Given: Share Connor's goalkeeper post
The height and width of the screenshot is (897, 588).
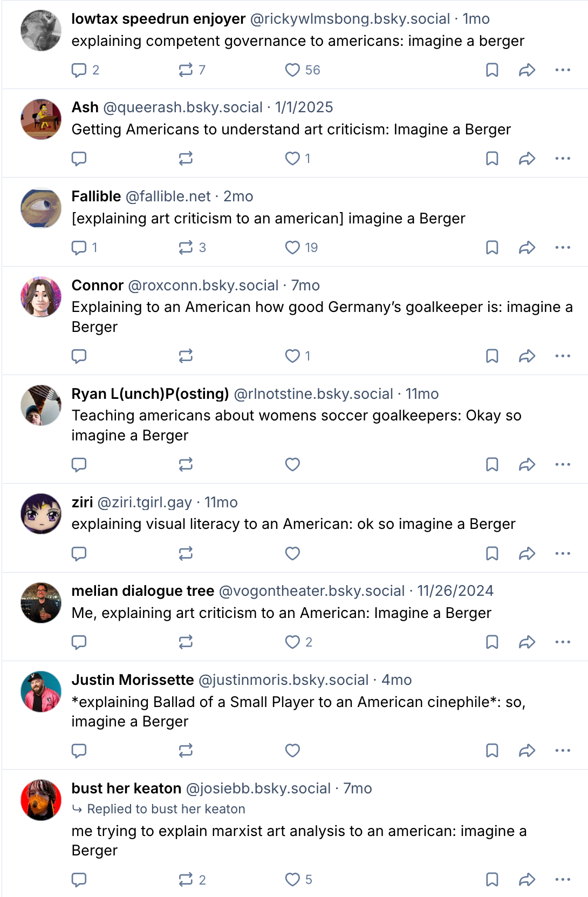Looking at the screenshot, I should click(527, 356).
